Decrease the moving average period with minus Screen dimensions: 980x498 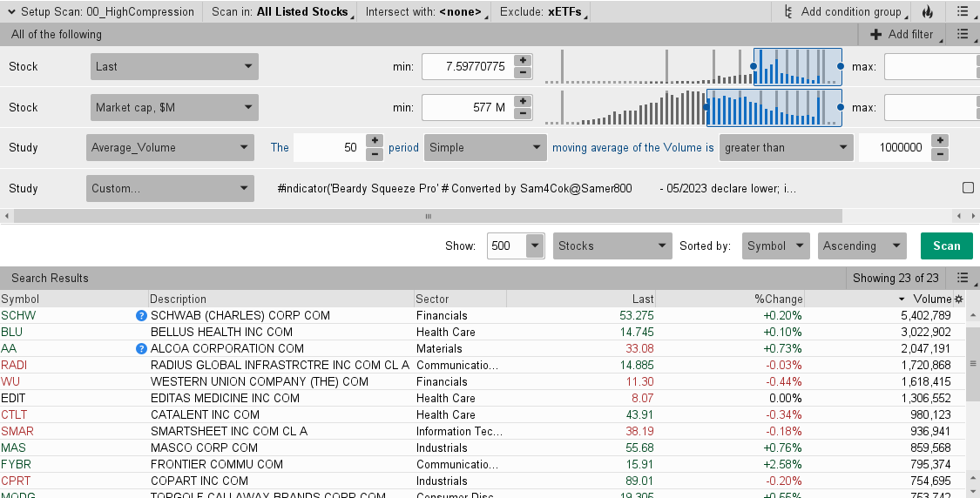coord(375,154)
